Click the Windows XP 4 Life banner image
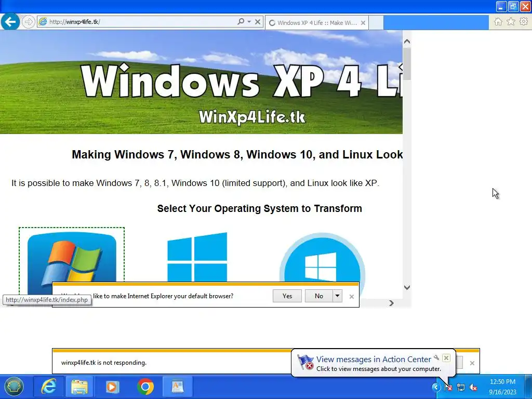The width and height of the screenshot is (532, 399). (x=201, y=82)
